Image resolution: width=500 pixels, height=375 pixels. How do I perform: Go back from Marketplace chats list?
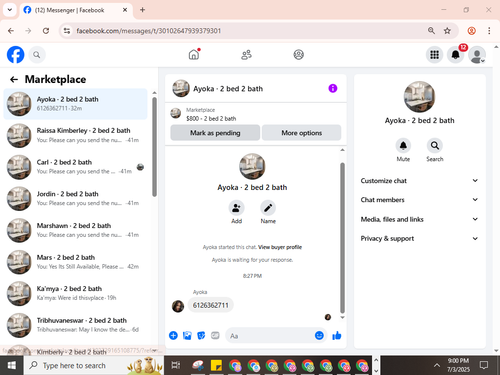pyautogui.click(x=14, y=79)
